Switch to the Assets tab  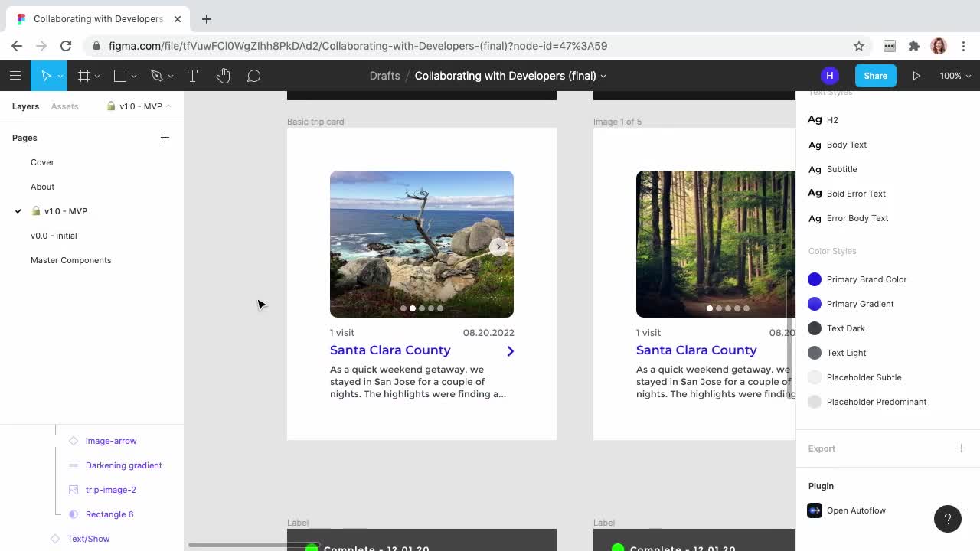coord(64,106)
